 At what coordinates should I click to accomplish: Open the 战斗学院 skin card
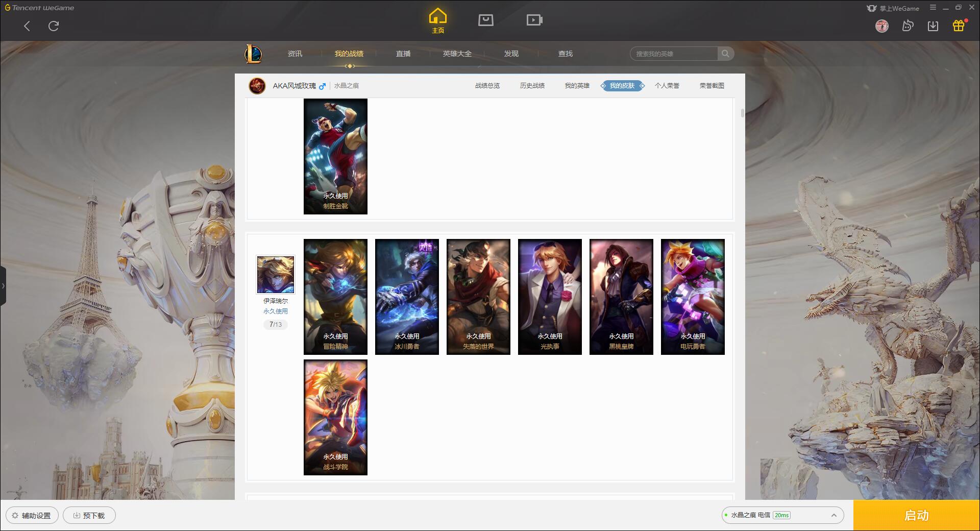click(335, 417)
